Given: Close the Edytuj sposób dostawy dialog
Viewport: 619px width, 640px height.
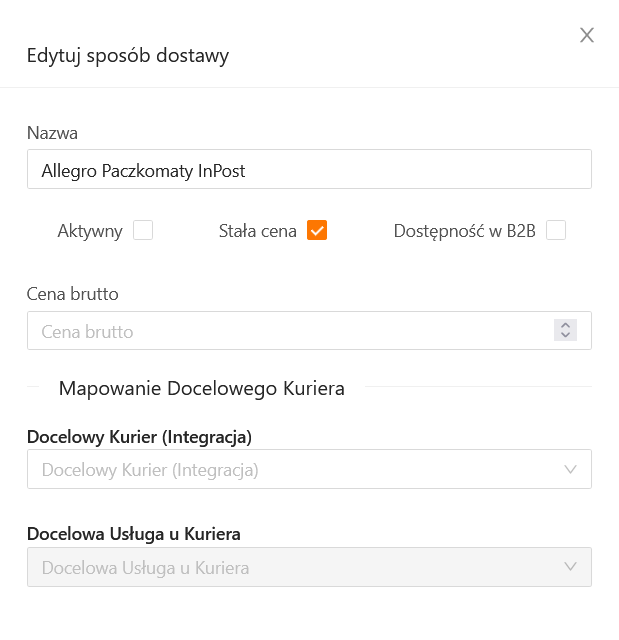Looking at the screenshot, I should point(587,36).
